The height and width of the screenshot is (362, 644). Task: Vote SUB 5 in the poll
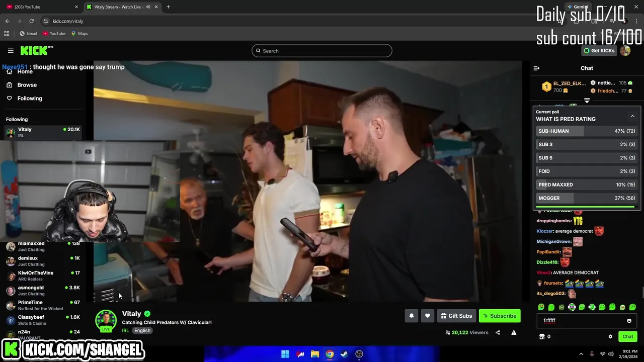[x=587, y=158]
